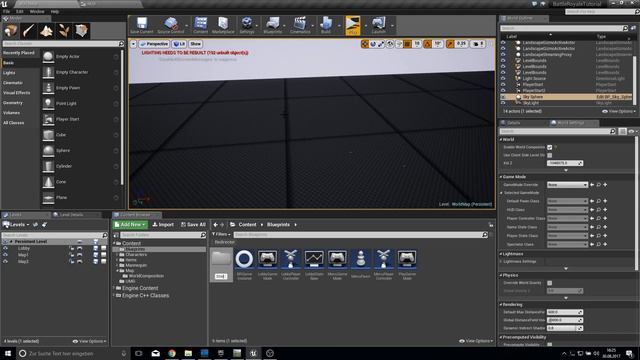This screenshot has width=640, height=360.
Task: Select the Geometry Editing mode icon
Action: coord(81,31)
